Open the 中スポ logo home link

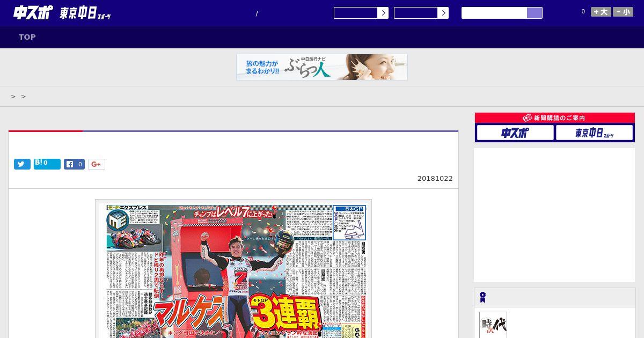(33, 13)
